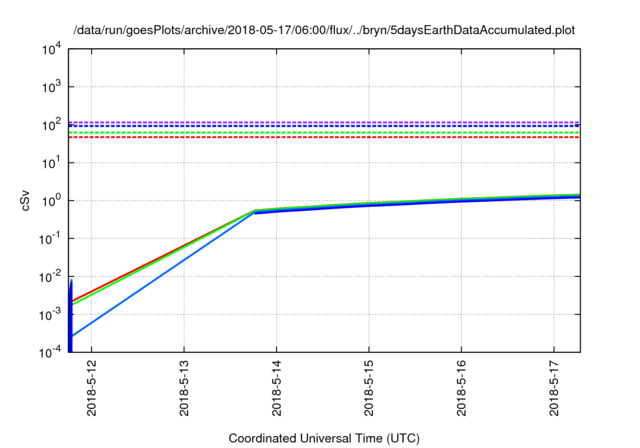
Task: Click the 10^1 y-axis tick label
Action: pyautogui.click(x=51, y=162)
